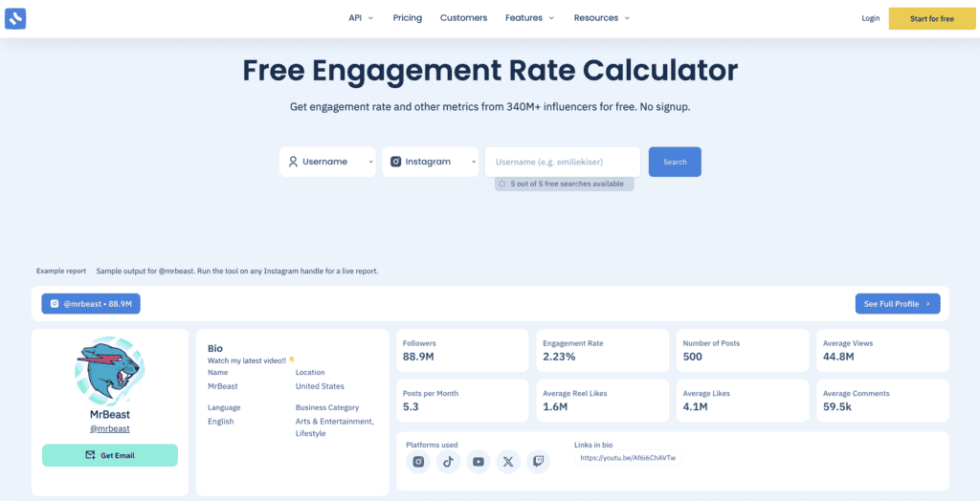Open the Username search-type dropdown
980x501 pixels.
327,162
